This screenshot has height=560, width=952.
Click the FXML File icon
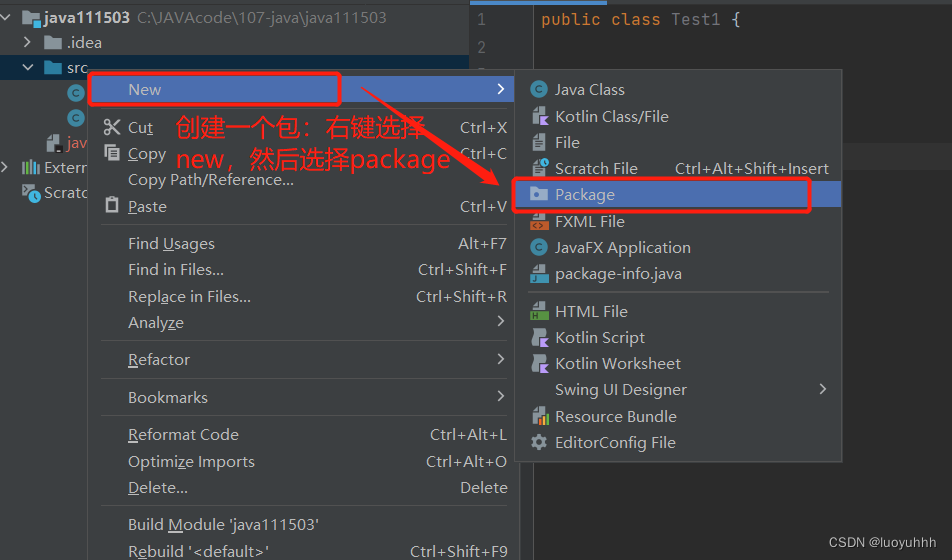pos(539,221)
